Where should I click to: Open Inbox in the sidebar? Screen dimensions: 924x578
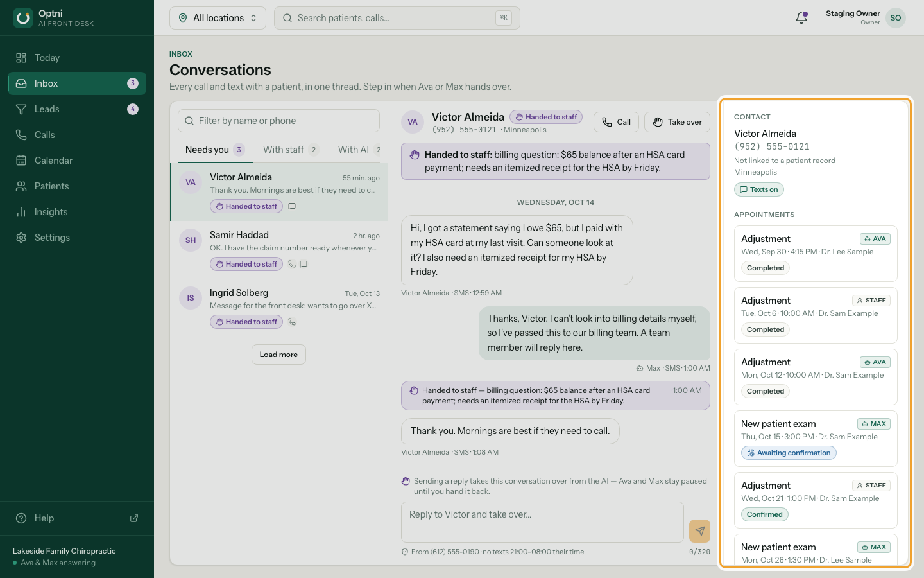pos(77,83)
